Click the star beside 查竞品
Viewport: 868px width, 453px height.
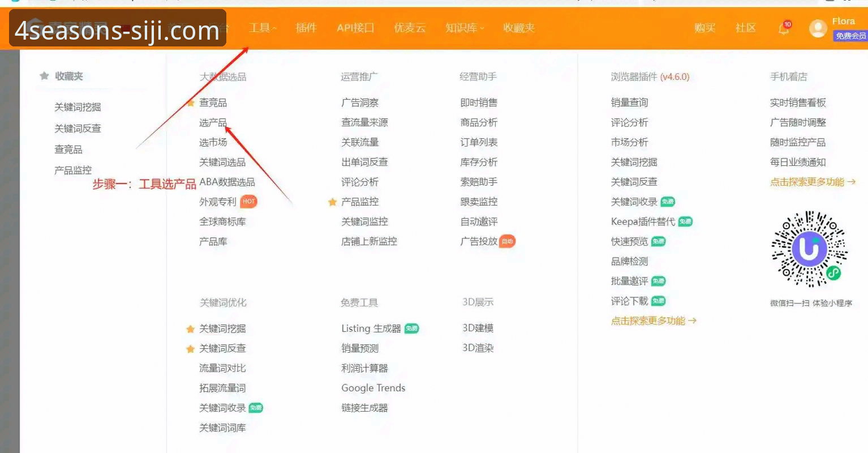coord(191,102)
